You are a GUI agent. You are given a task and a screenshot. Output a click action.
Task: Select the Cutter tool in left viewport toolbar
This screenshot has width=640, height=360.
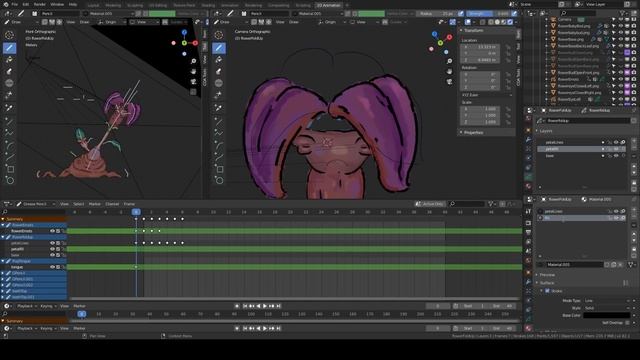click(x=9, y=95)
